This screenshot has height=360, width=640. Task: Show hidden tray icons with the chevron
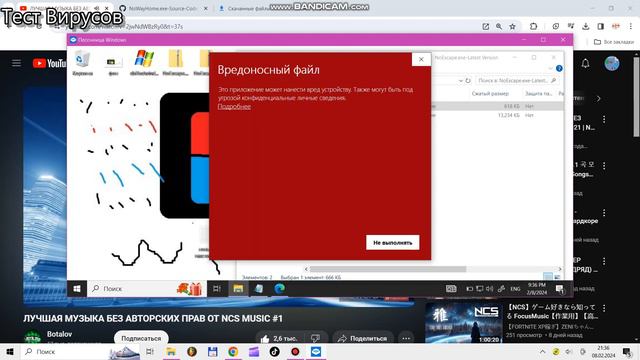coord(542,351)
